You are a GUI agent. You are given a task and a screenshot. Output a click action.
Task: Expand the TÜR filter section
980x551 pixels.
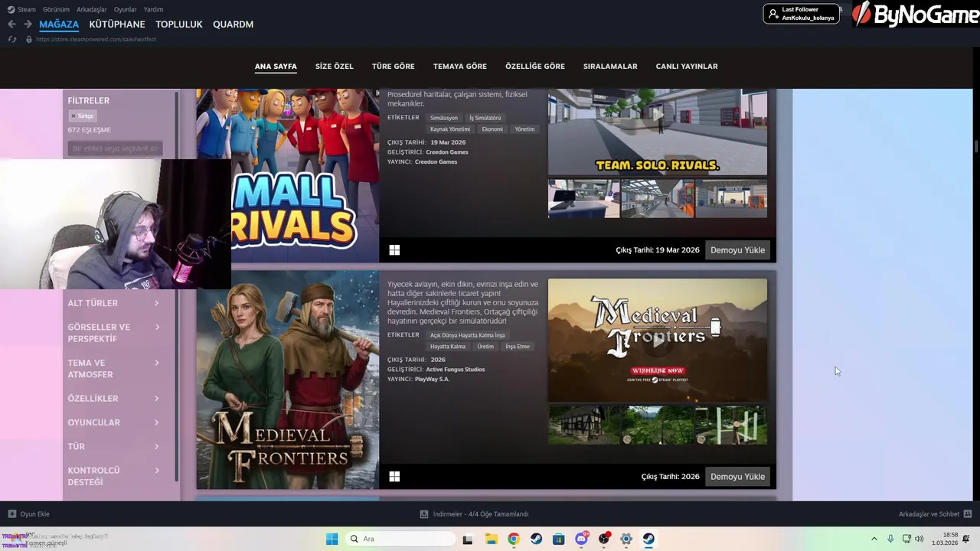click(x=113, y=446)
